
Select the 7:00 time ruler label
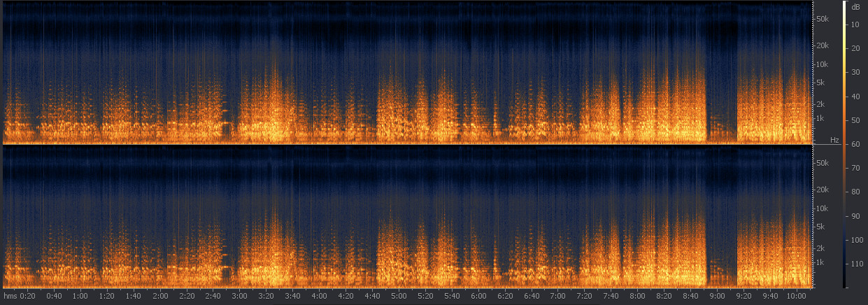coord(557,297)
